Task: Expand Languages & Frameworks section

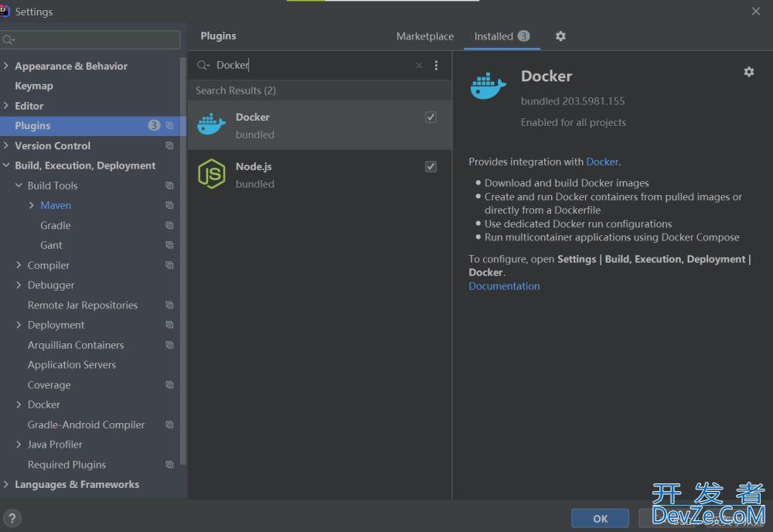Action: pos(6,484)
